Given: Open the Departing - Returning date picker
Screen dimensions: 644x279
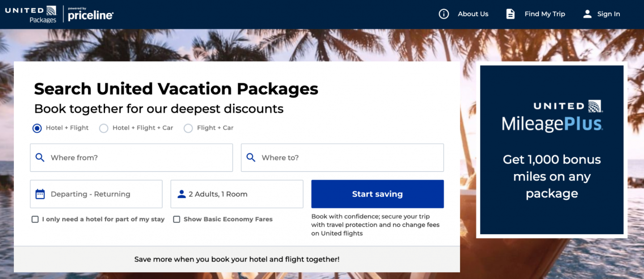Looking at the screenshot, I should 96,194.
